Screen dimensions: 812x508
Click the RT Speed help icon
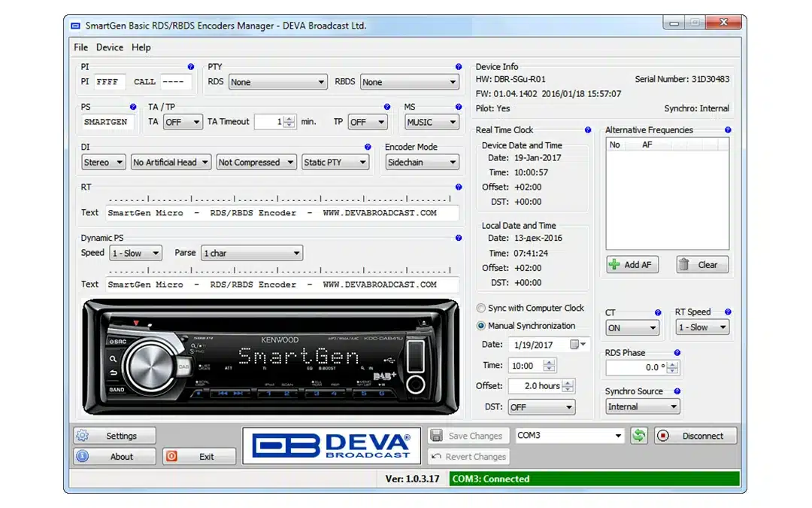(x=728, y=312)
